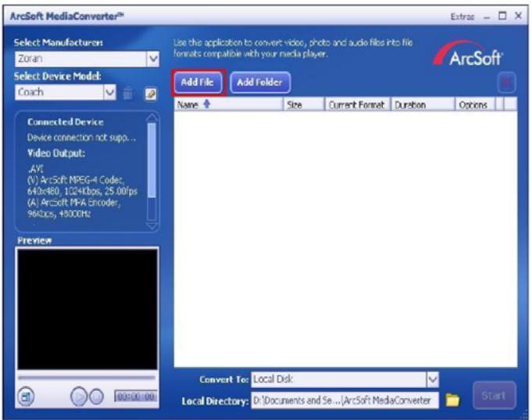This screenshot has width=532, height=420.
Task: Click the delete device trash icon
Action: click(128, 93)
